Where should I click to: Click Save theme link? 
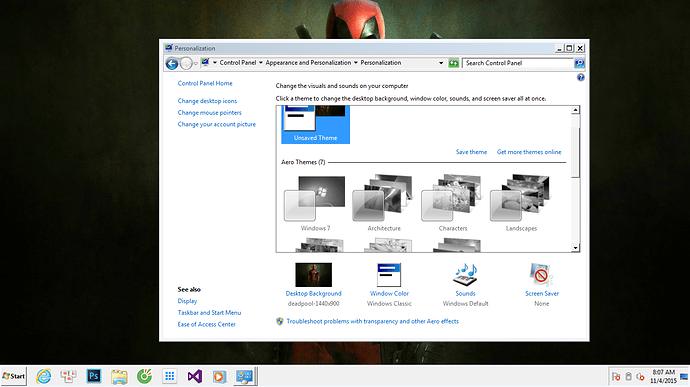pyautogui.click(x=471, y=152)
